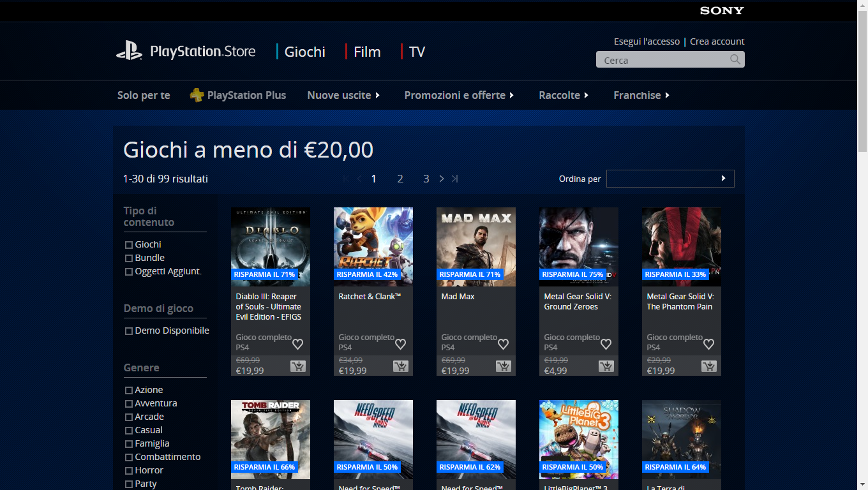Expand the Promozioni e offerte menu
Screen dimensions: 868x490
pos(459,95)
